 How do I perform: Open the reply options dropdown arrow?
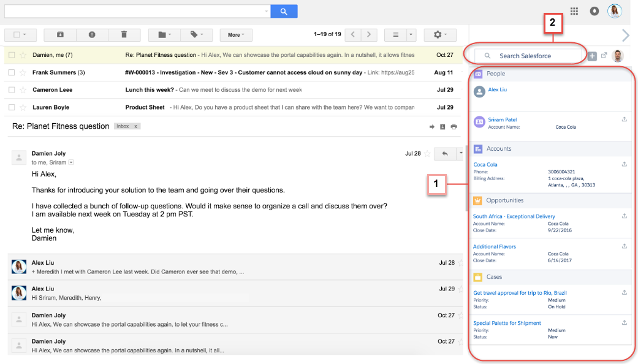coord(461,154)
